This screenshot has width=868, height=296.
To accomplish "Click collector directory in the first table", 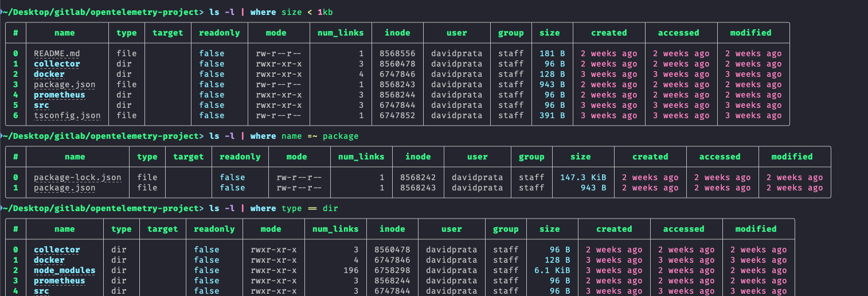I will 57,64.
